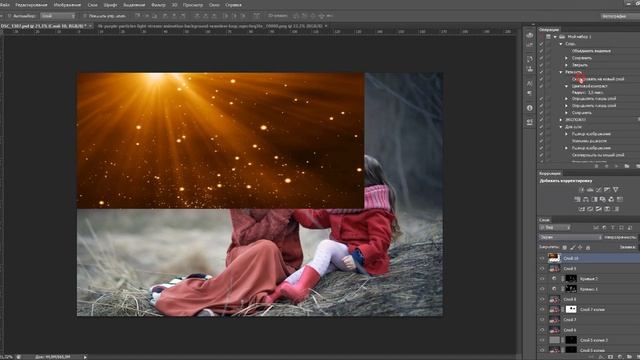Add Hue/Saturation adjustment icon
The height and width of the screenshot is (360, 640).
(577, 200)
